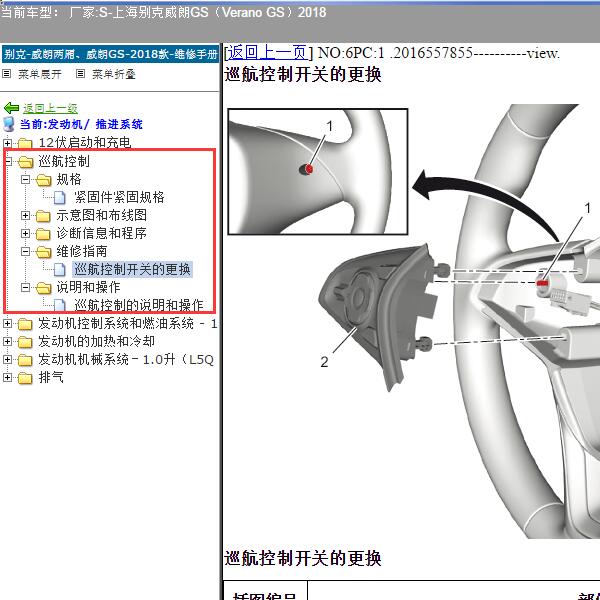
Task: Click the 发动机的加热和冷却 folder icon
Action: pyautogui.click(x=25, y=342)
